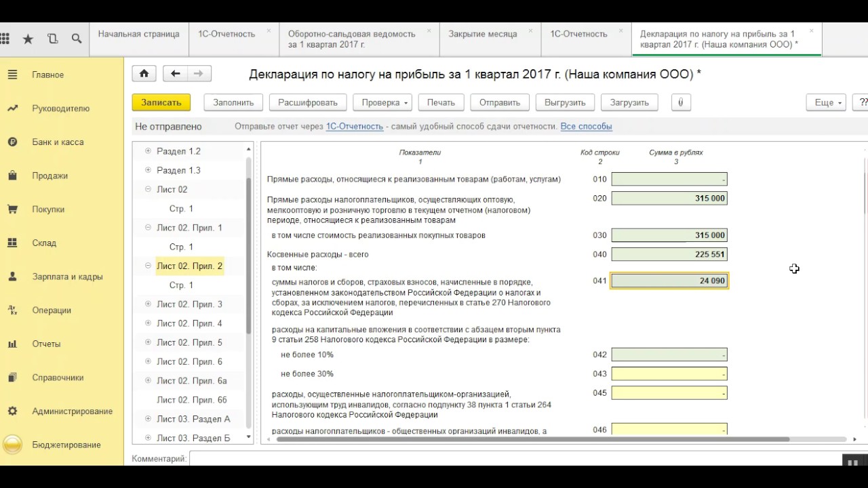
Task: Click Печать button
Action: pyautogui.click(x=441, y=102)
